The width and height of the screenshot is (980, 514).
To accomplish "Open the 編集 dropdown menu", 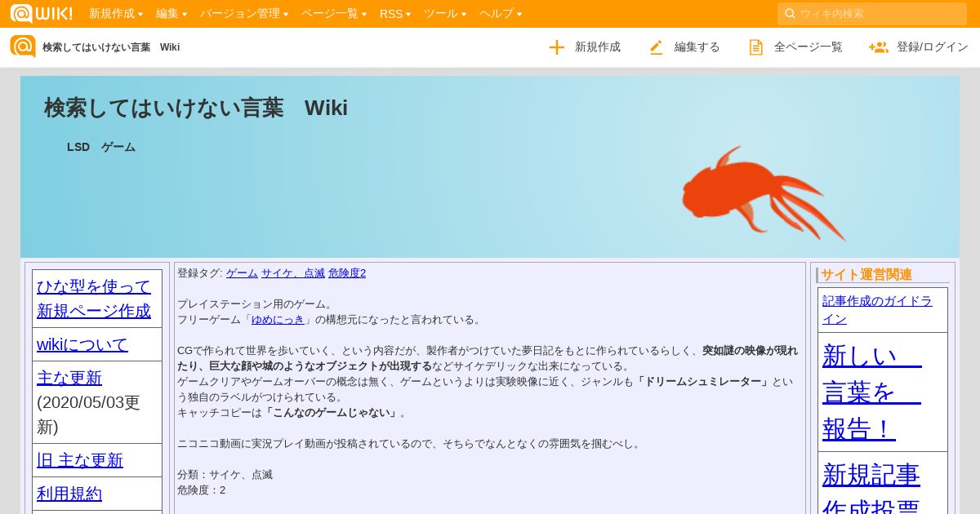I will (171, 14).
